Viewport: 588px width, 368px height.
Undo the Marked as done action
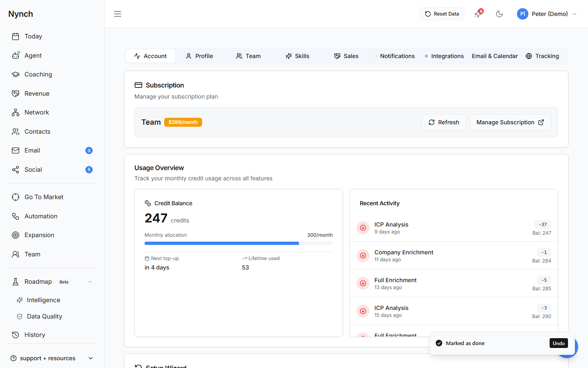[559, 343]
